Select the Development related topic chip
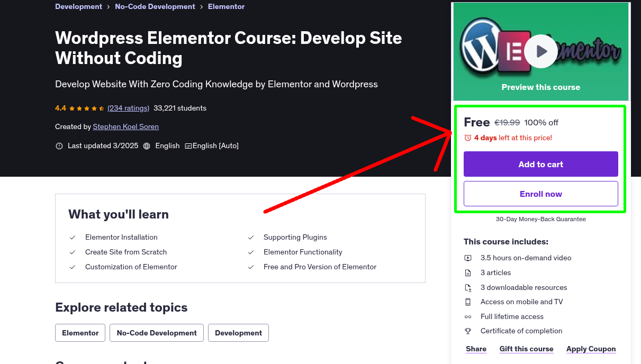The image size is (641, 364). [238, 333]
